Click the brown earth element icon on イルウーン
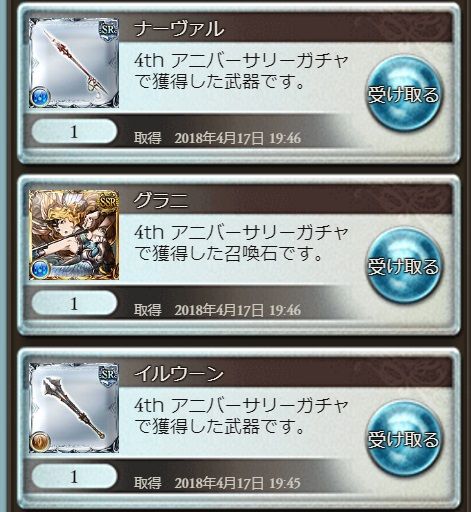Image resolution: width=471 pixels, height=512 pixels. click(40, 441)
